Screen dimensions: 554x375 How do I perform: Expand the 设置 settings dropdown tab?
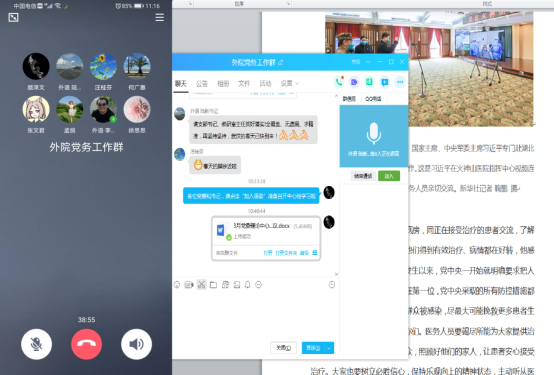pos(290,83)
